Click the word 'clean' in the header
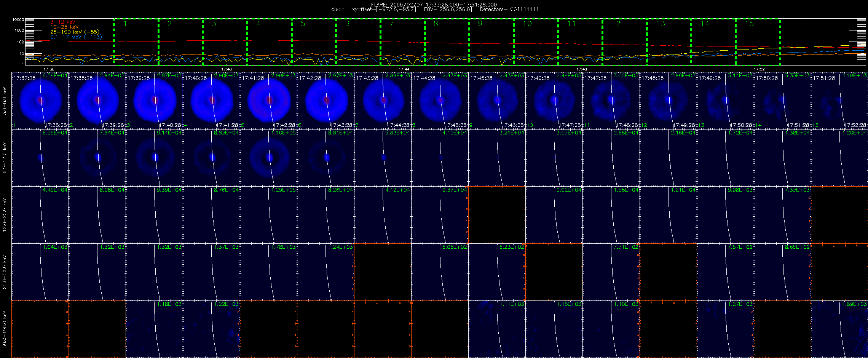 [338, 10]
